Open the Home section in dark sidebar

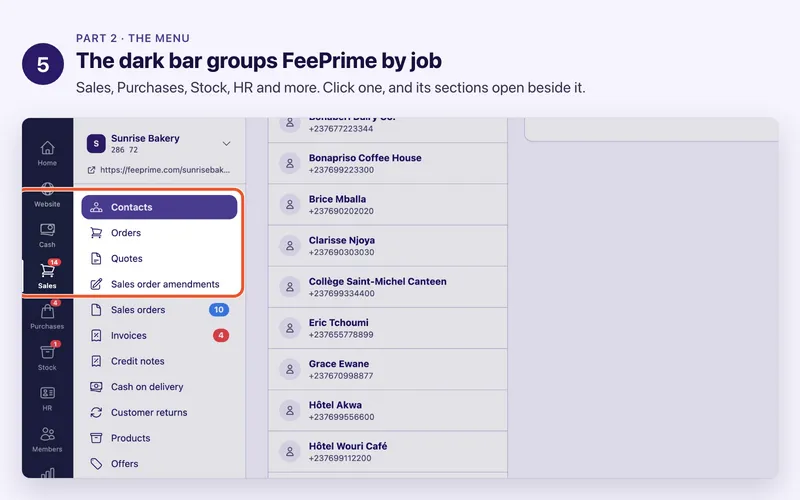[x=47, y=153]
